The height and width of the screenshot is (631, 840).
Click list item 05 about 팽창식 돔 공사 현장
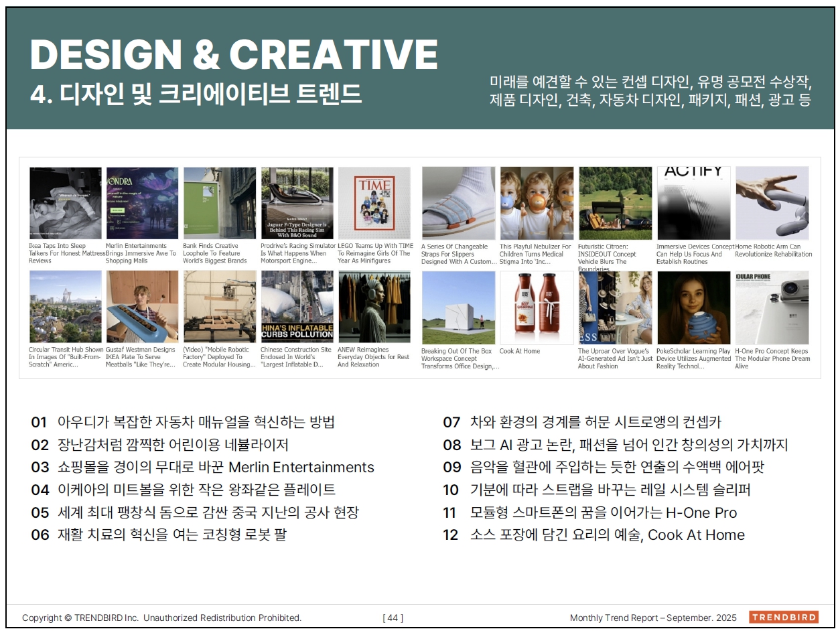click(195, 512)
